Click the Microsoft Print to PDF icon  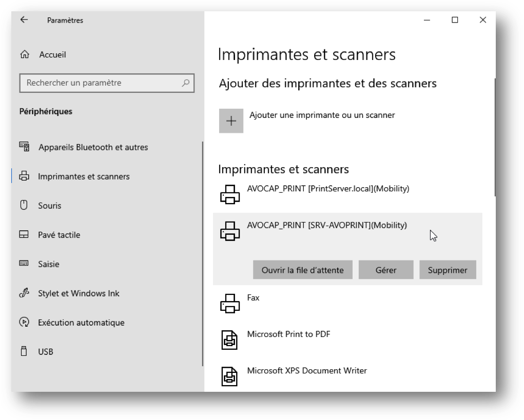click(x=229, y=340)
